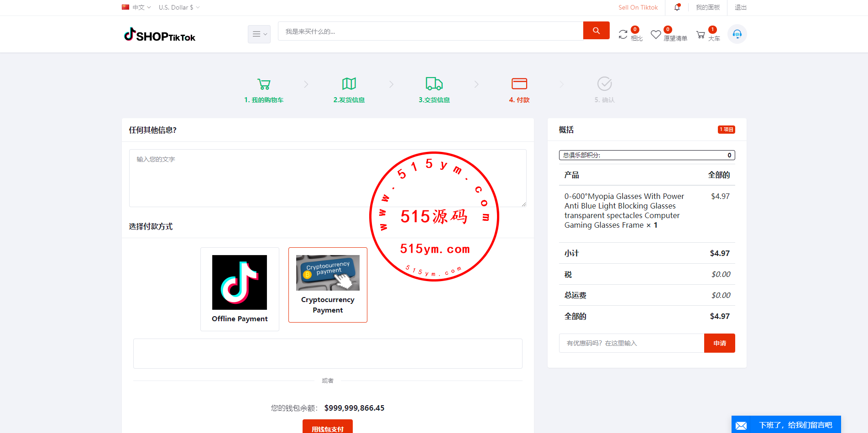The image size is (868, 433).
Task: Click the SHOP TikTok logo
Action: pyautogui.click(x=160, y=35)
